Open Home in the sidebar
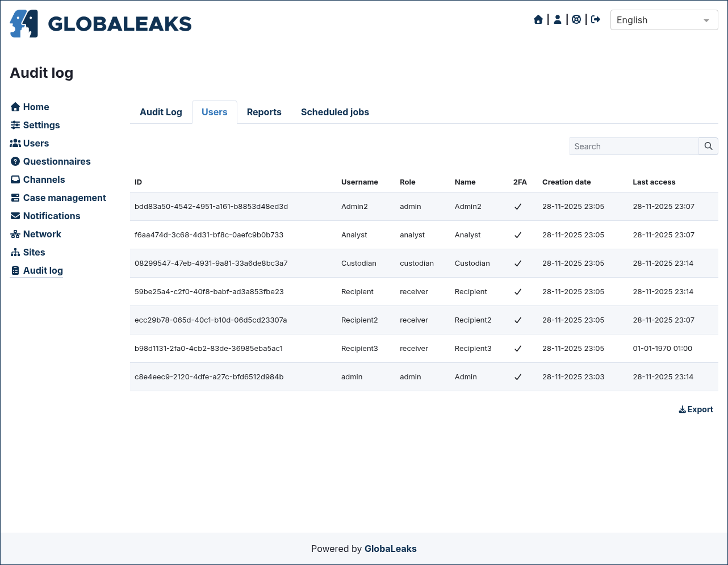This screenshot has height=565, width=728. click(30, 107)
